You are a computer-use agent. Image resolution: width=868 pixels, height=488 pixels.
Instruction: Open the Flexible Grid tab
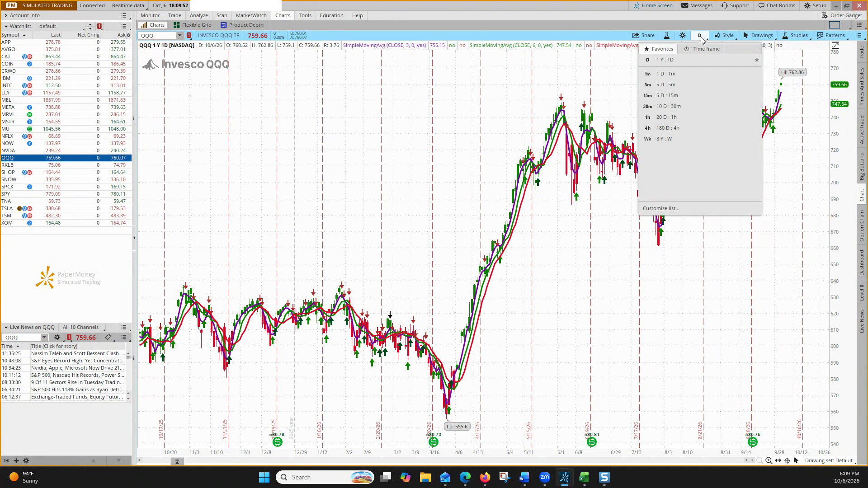click(x=193, y=25)
